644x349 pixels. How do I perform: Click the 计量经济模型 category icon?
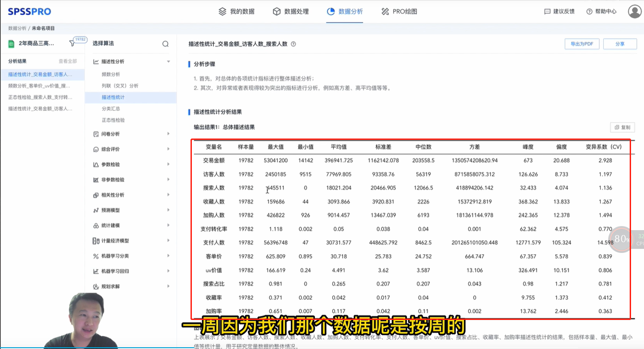tap(96, 241)
